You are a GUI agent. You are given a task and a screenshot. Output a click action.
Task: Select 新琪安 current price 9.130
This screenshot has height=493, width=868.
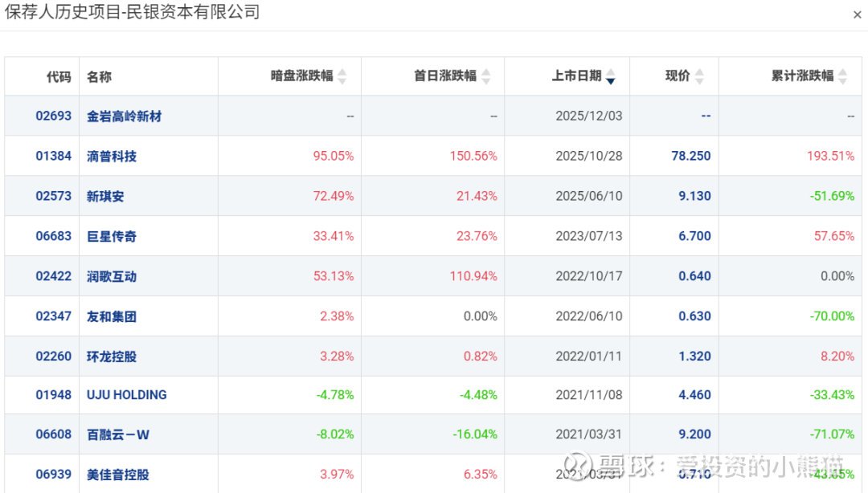point(694,196)
